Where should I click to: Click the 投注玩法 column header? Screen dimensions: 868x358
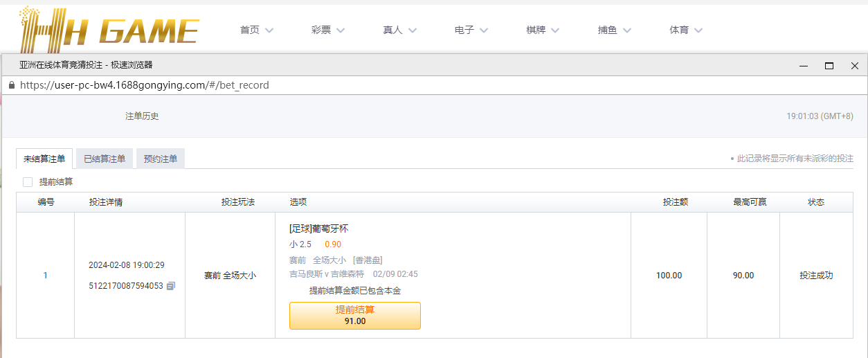point(238,202)
